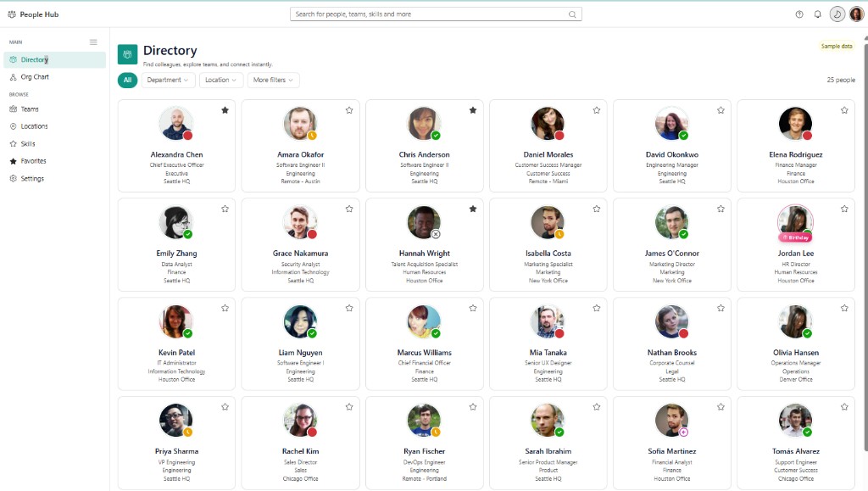Image resolution: width=868 pixels, height=491 pixels.
Task: Star Tomás Alvarez's card
Action: [844, 407]
